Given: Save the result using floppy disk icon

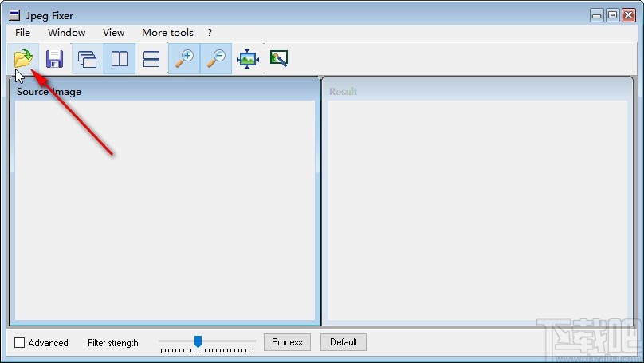Looking at the screenshot, I should (55, 59).
